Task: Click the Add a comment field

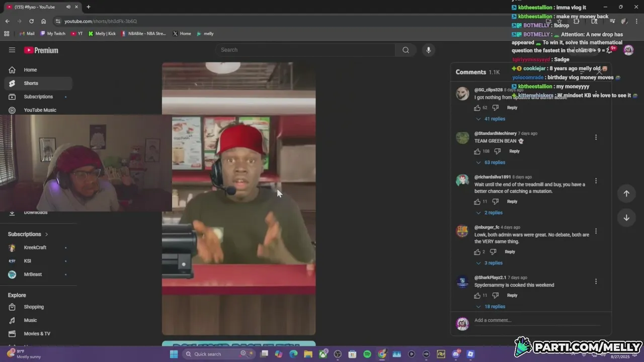Action: click(x=537, y=321)
